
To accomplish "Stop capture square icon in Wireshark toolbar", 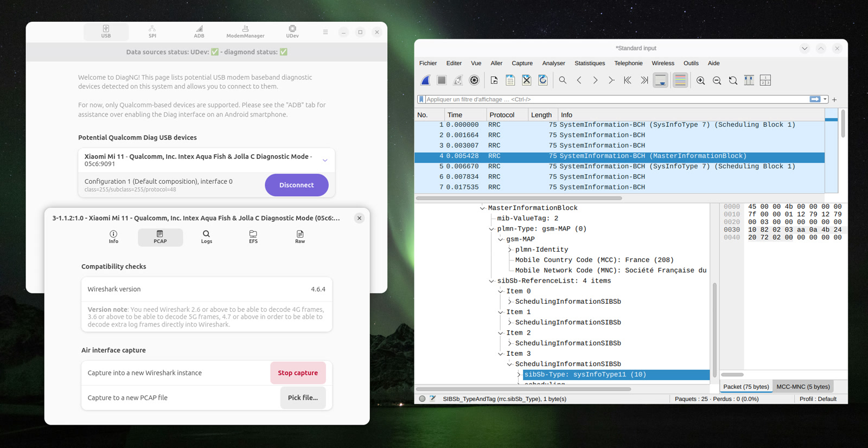I will (442, 80).
